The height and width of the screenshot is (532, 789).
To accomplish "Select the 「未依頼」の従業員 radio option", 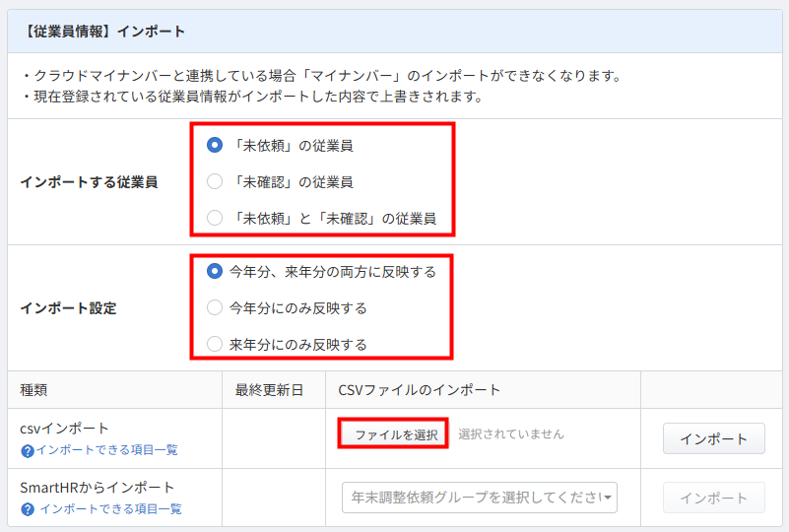I will pyautogui.click(x=215, y=145).
